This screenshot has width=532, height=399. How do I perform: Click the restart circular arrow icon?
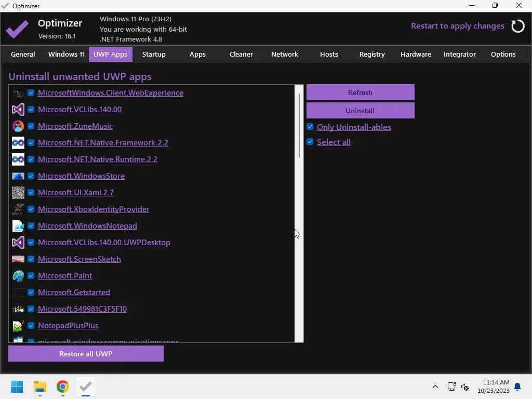[x=518, y=26]
